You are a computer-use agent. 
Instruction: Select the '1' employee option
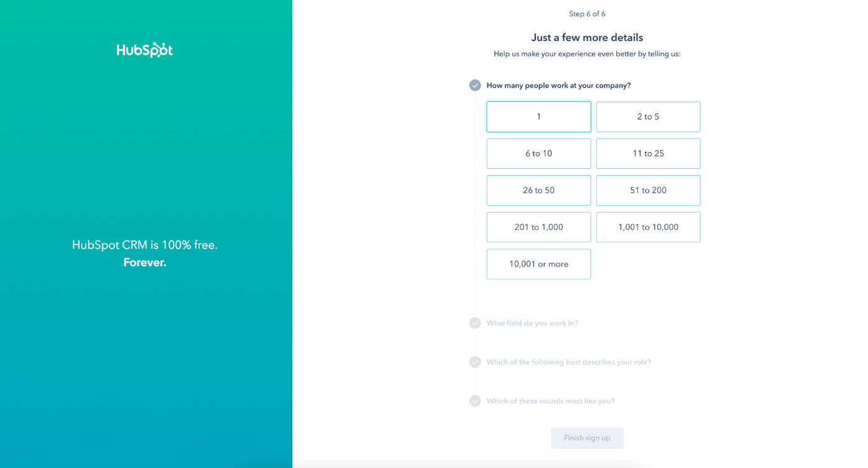(x=538, y=117)
